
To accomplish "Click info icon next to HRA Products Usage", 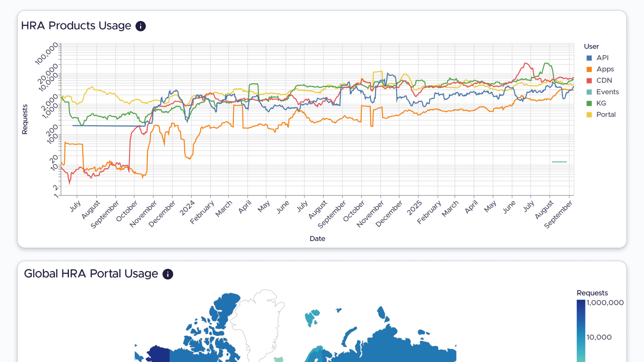I will click(141, 26).
